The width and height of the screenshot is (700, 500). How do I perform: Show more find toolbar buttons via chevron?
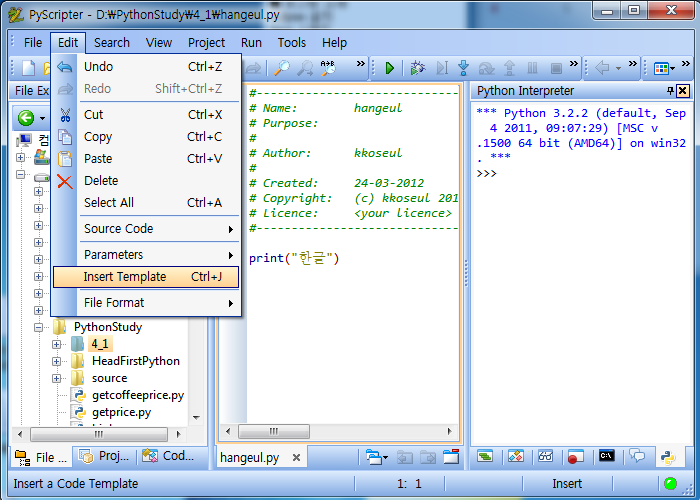coord(361,64)
